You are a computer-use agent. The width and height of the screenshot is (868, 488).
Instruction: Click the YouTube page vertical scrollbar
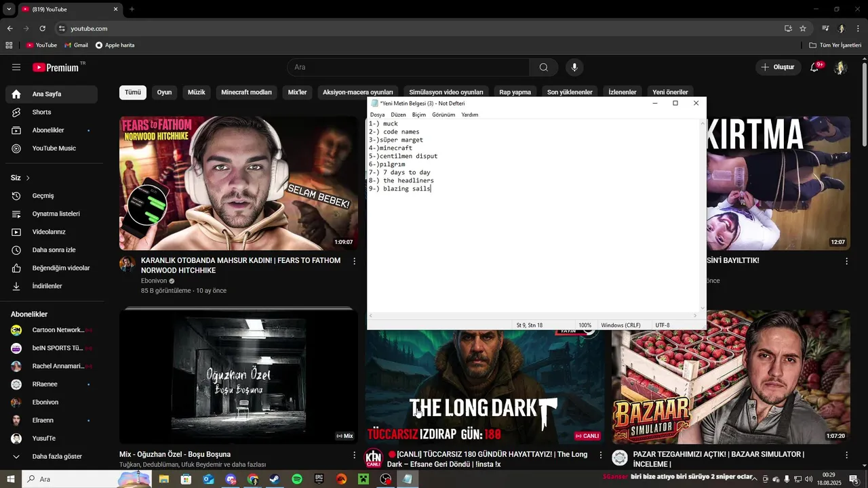pos(865,105)
